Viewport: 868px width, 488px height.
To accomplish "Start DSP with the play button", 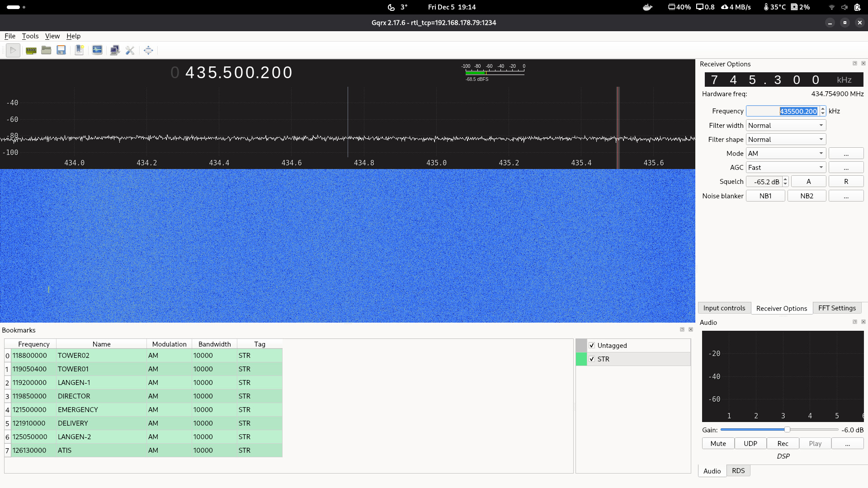I will click(x=13, y=50).
